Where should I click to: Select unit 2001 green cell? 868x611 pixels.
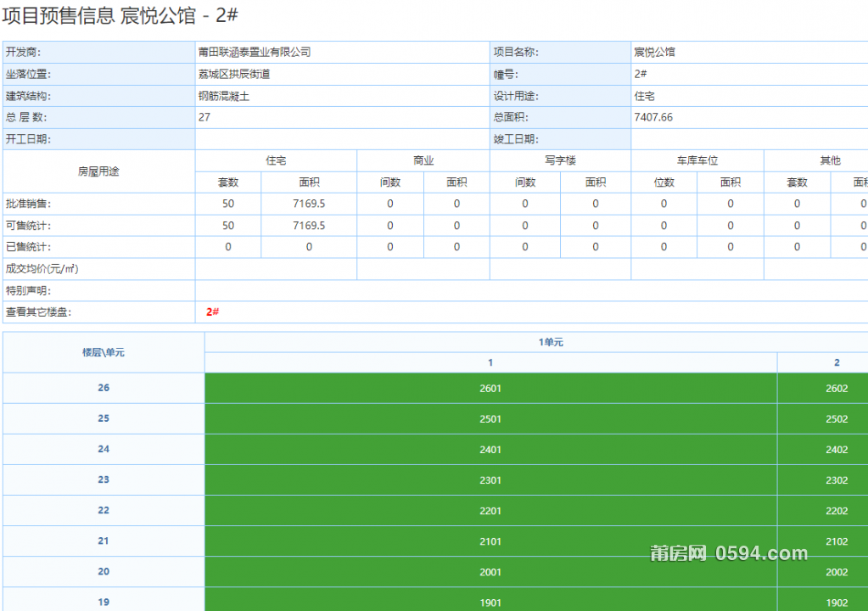click(x=490, y=572)
